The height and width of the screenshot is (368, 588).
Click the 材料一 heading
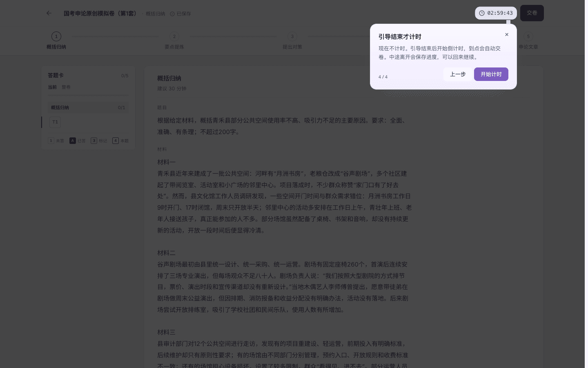pyautogui.click(x=167, y=162)
